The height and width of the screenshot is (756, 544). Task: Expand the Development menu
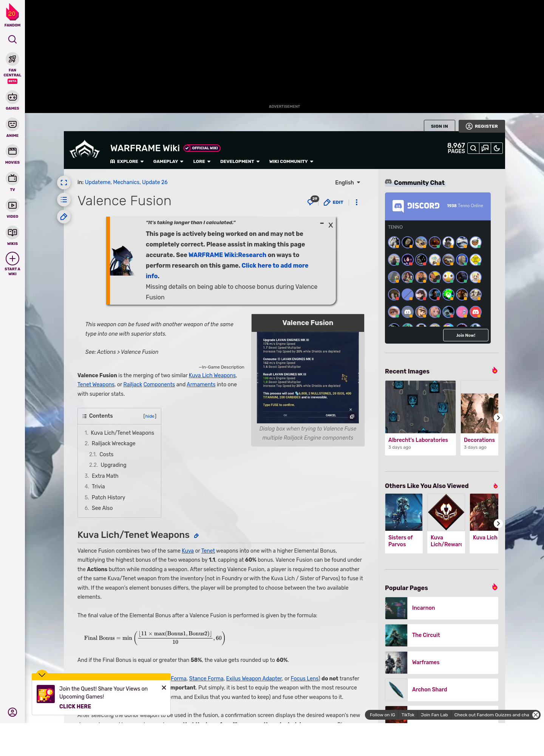point(240,161)
